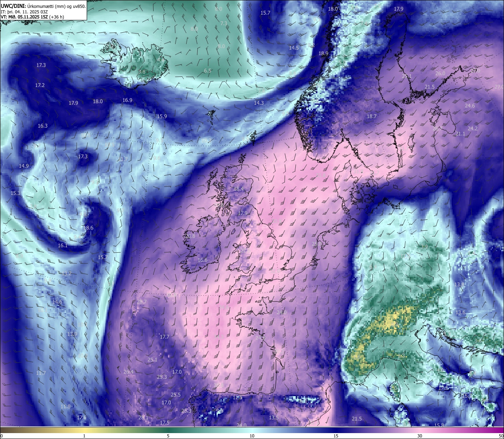The image size is (504, 439).
Task: Click the 50 tick on the colour scale
Action: point(501,436)
